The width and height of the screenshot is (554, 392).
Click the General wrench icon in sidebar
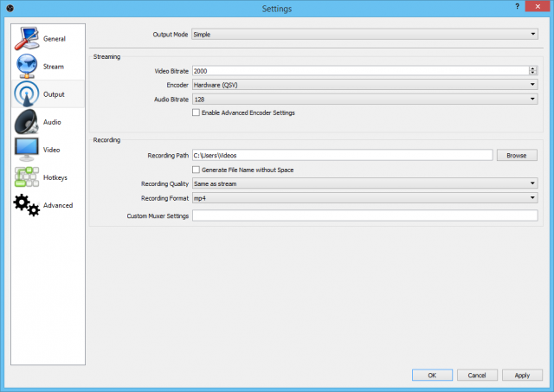pyautogui.click(x=26, y=39)
